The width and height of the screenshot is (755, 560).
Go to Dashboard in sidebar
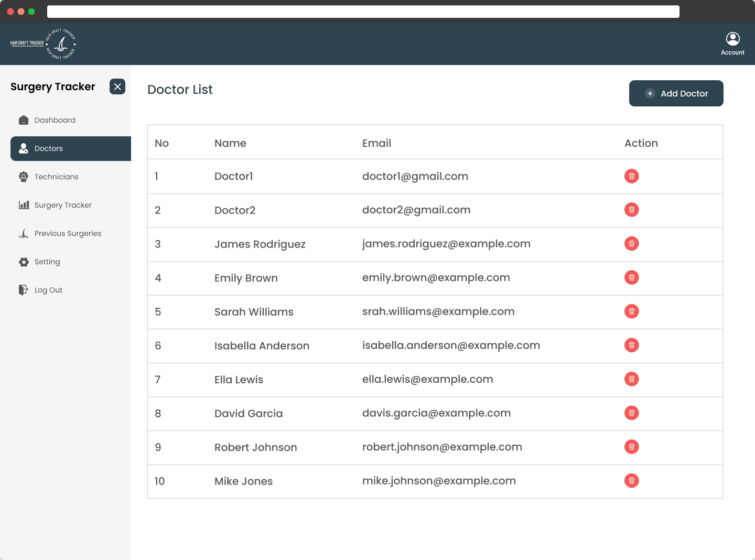(x=55, y=120)
